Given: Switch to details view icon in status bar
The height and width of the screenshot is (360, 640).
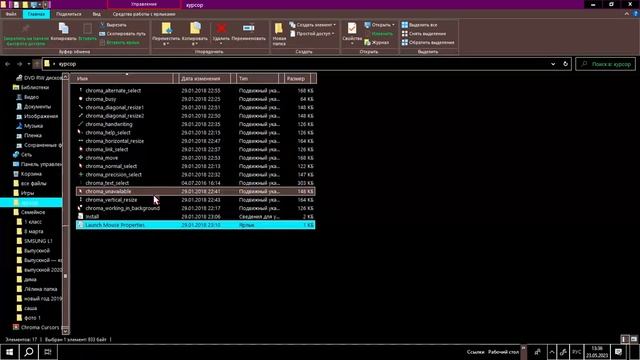Looking at the screenshot, I should [625, 339].
